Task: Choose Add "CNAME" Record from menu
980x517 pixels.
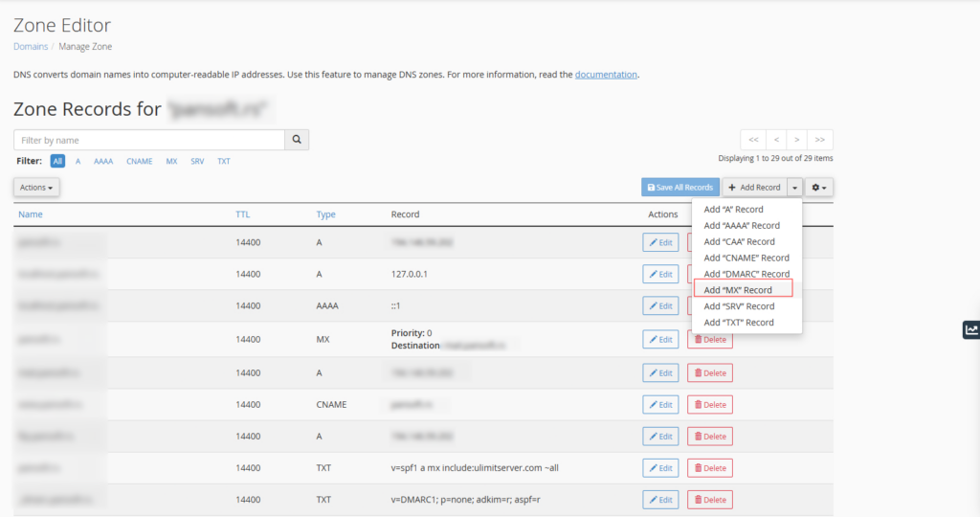Action: 746,258
